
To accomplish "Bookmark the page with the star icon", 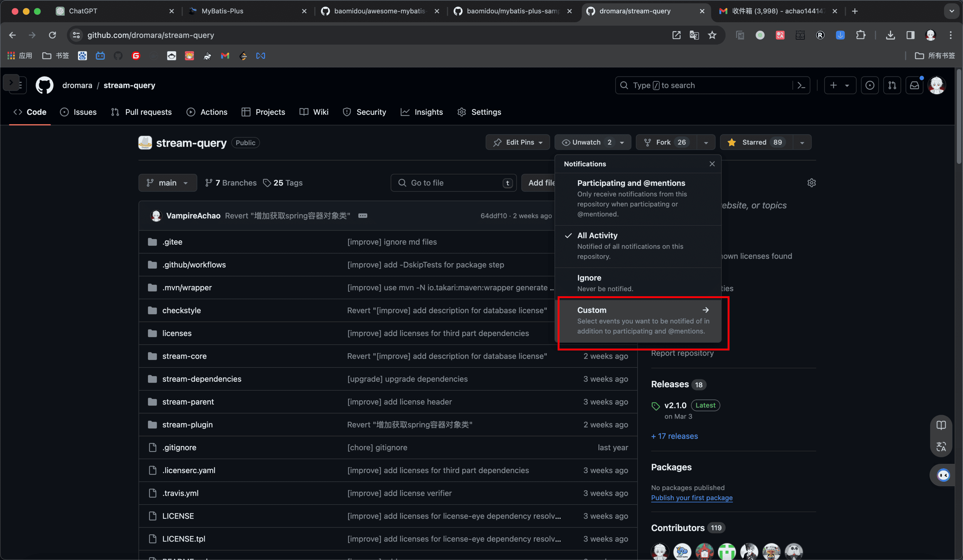I will coord(712,35).
